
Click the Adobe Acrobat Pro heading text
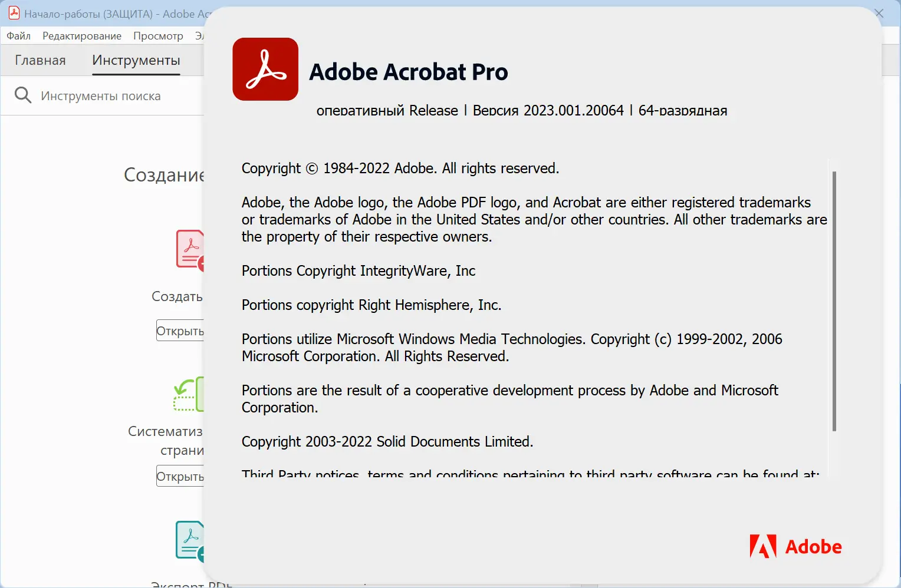[x=408, y=72]
